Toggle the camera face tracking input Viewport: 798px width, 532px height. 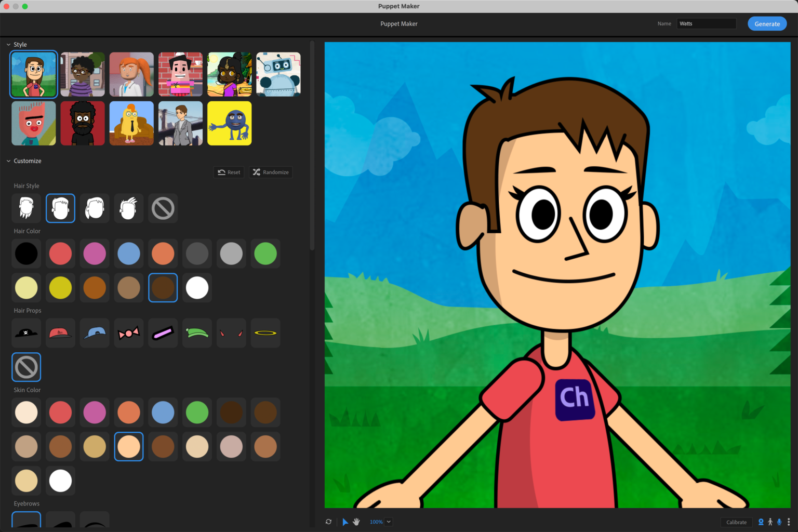(761, 522)
